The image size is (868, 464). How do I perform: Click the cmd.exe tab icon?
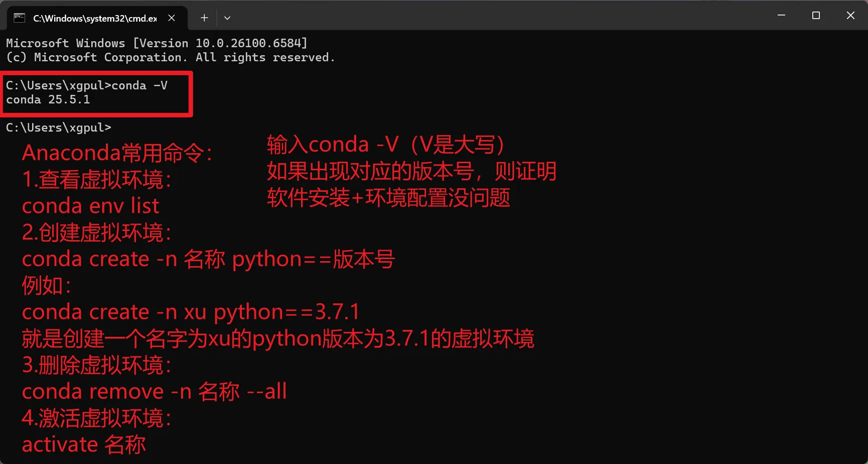[x=19, y=18]
